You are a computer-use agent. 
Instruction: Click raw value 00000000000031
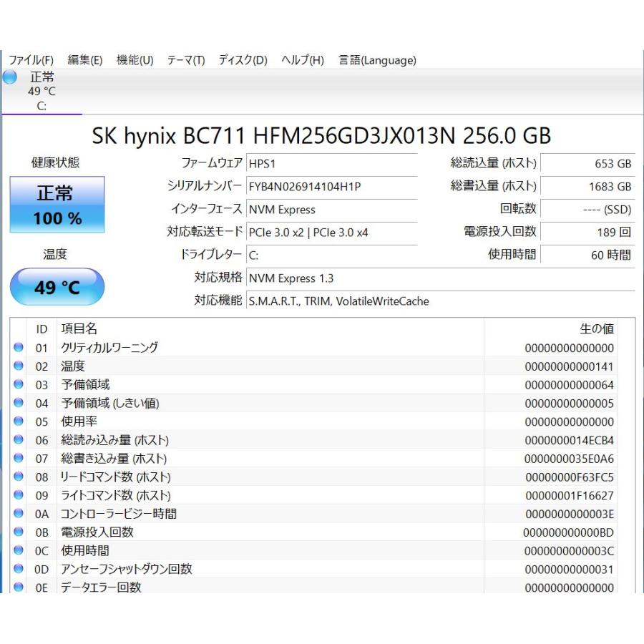point(570,570)
